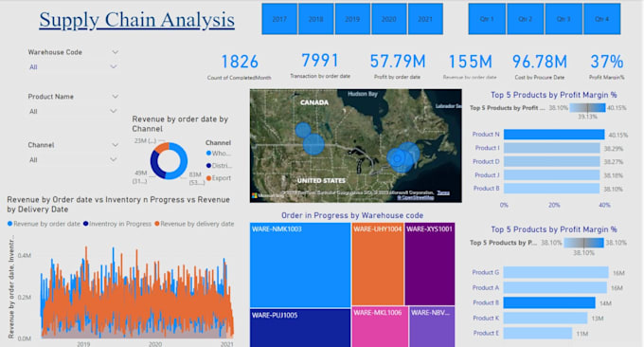Click the Product J profit margin bar
This screenshot has height=347, width=644.
click(x=551, y=175)
